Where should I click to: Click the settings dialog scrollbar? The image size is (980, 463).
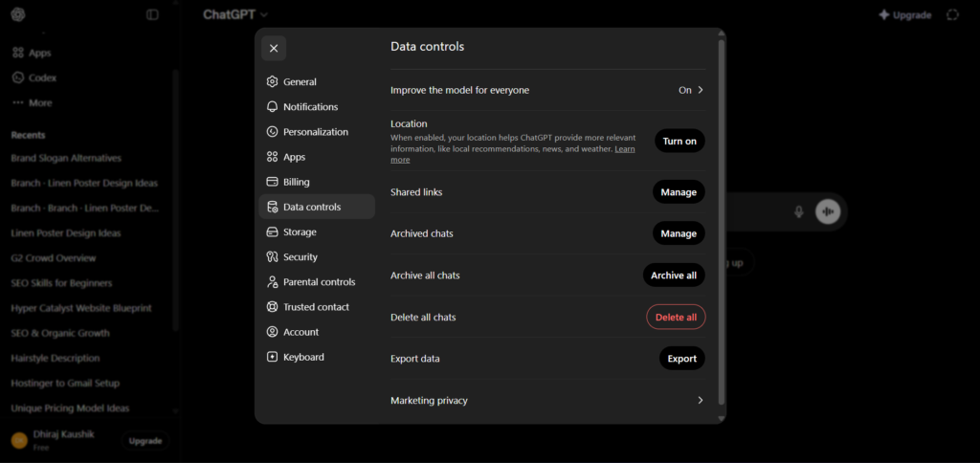click(x=722, y=222)
